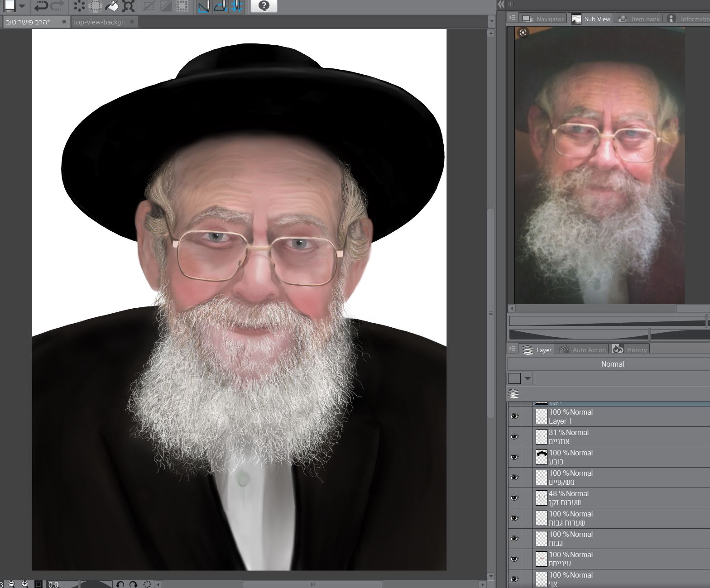Rotate canvas left with the bottom bar icon
Image resolution: width=710 pixels, height=588 pixels.
120,584
